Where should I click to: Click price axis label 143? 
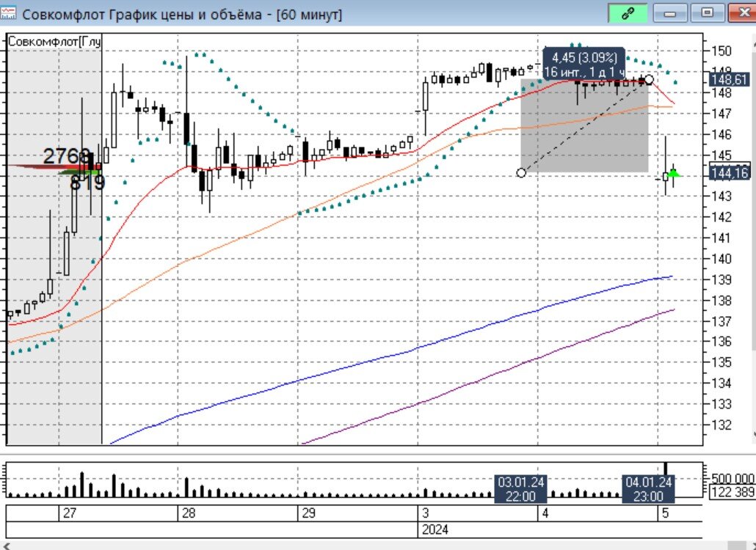722,197
